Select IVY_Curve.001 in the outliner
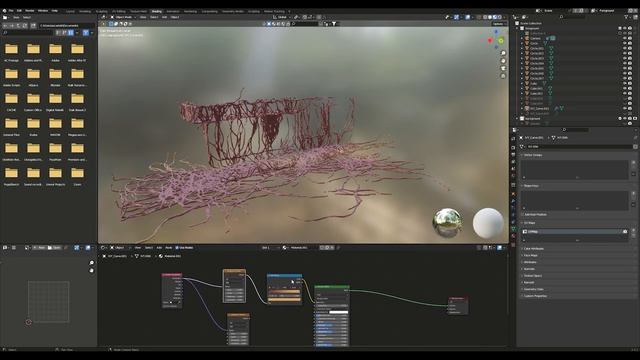Image resolution: width=640 pixels, height=360 pixels. (x=539, y=109)
